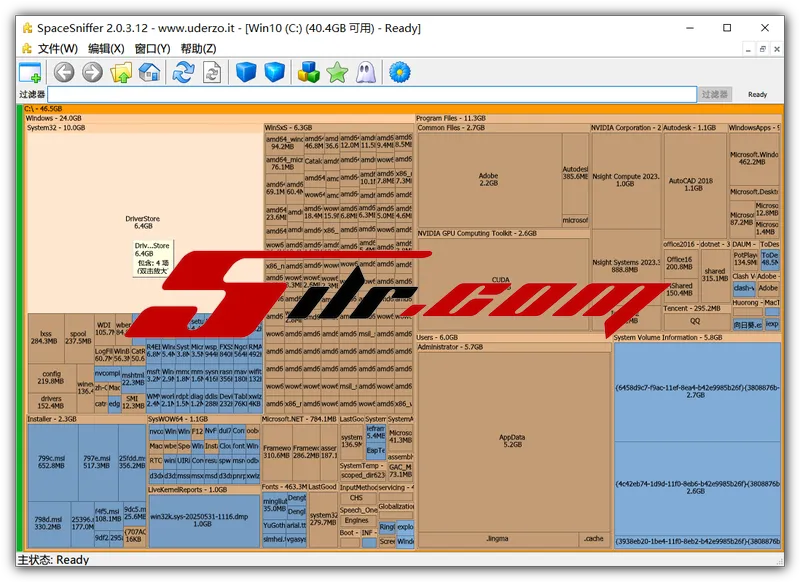Select the Program Files - 11.3GB header

pyautogui.click(x=598, y=118)
